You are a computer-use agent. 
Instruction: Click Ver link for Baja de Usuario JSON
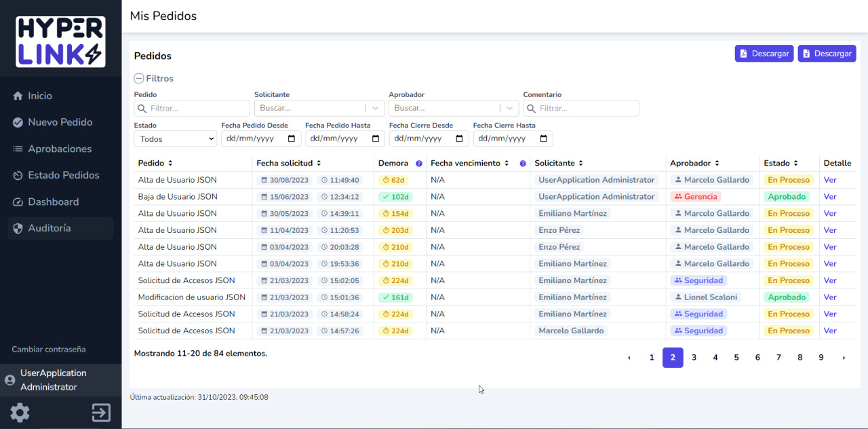pyautogui.click(x=830, y=197)
